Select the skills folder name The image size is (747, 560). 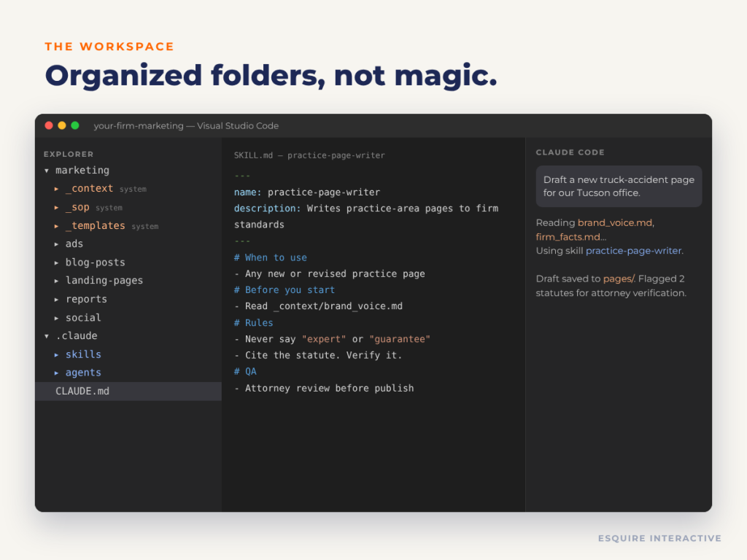coord(83,354)
